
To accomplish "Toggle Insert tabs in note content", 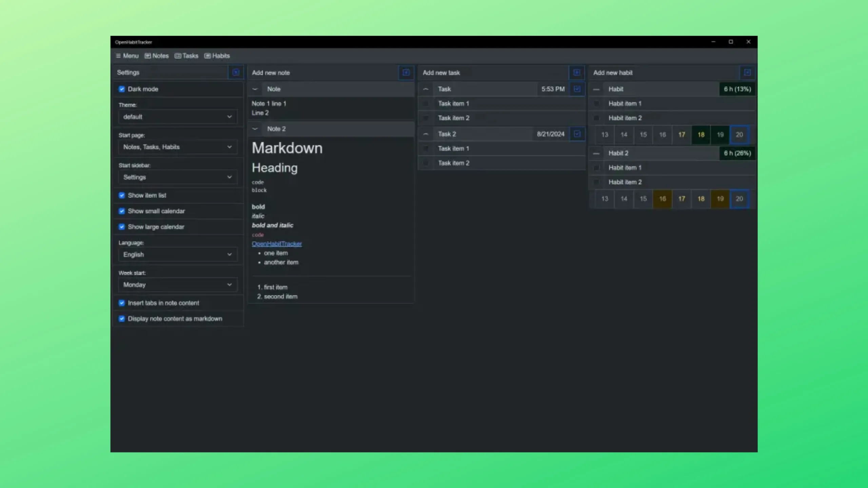I will [122, 303].
